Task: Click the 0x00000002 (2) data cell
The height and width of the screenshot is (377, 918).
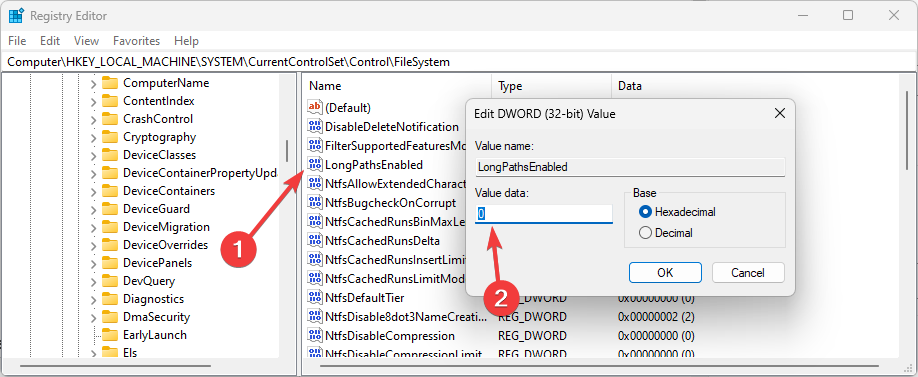Action: 656,317
